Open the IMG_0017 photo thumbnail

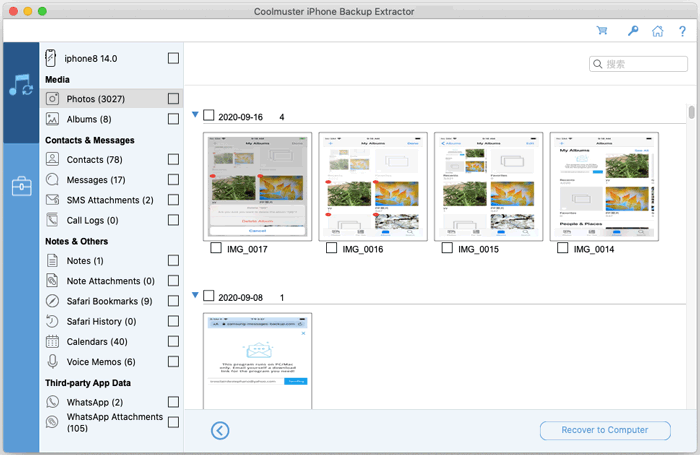[x=258, y=187]
